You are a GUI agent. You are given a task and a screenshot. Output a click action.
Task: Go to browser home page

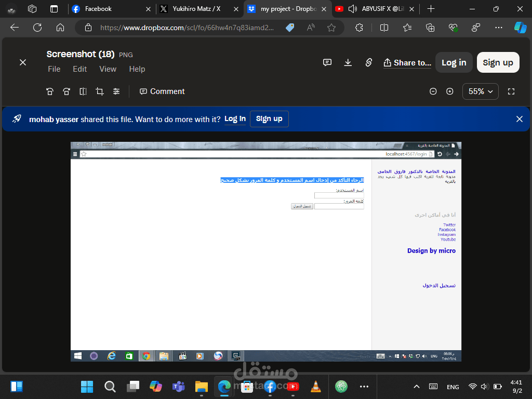(60, 28)
